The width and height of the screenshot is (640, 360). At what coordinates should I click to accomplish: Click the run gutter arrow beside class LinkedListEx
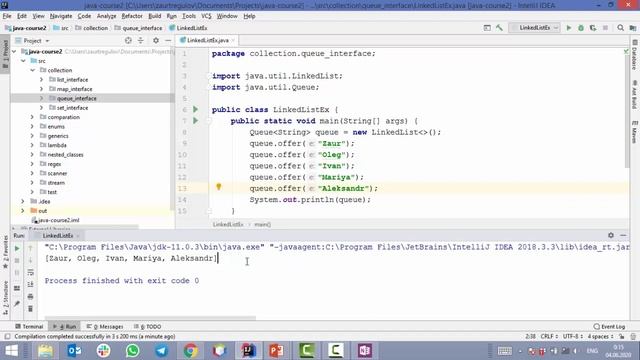196,109
